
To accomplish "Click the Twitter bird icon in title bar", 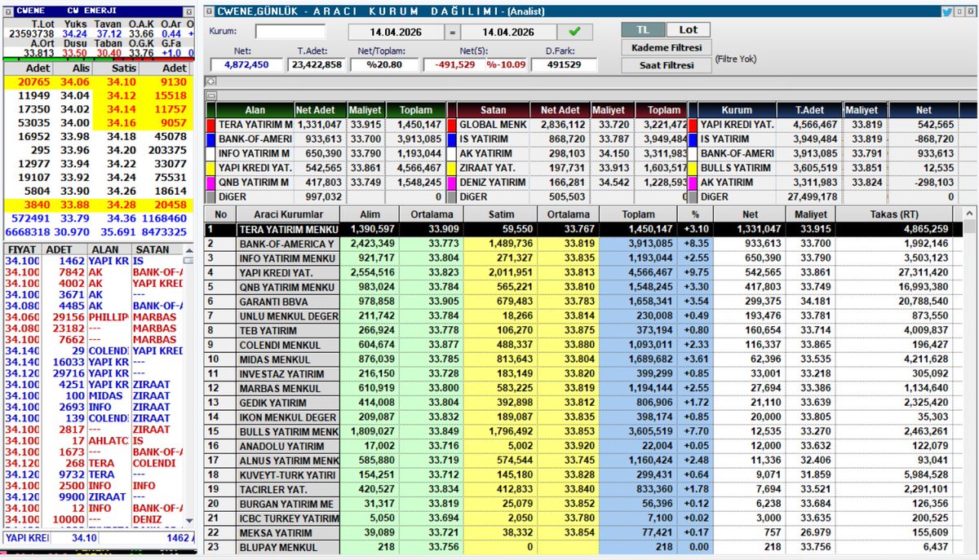I will (x=947, y=11).
